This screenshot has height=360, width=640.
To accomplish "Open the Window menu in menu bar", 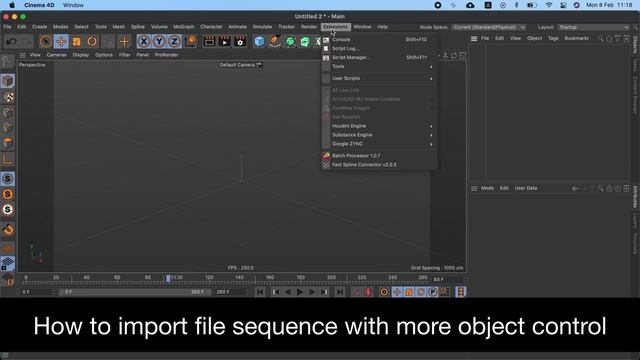I will (362, 27).
